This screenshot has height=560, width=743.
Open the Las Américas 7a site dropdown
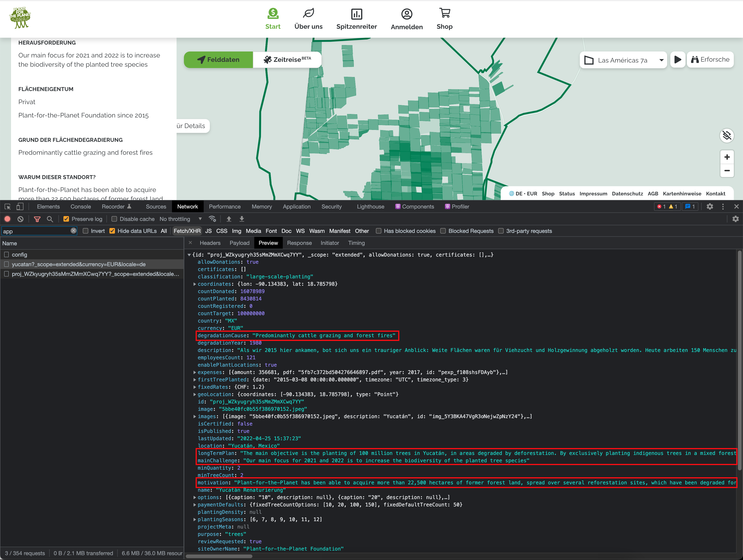click(623, 60)
